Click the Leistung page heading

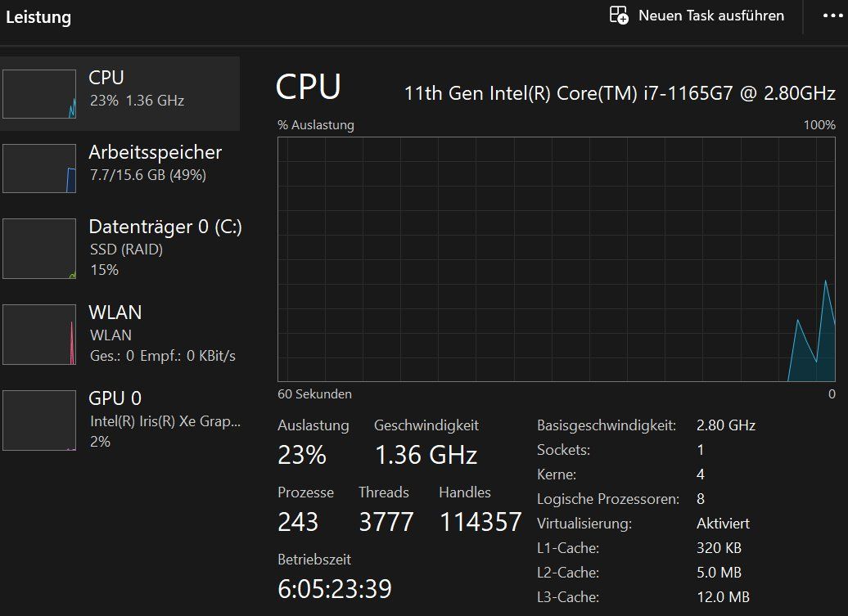tap(38, 16)
